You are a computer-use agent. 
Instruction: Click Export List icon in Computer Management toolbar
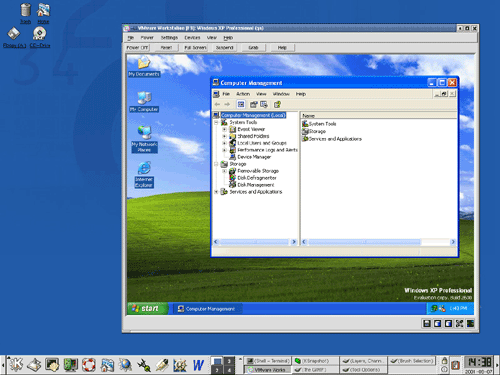tap(264, 104)
